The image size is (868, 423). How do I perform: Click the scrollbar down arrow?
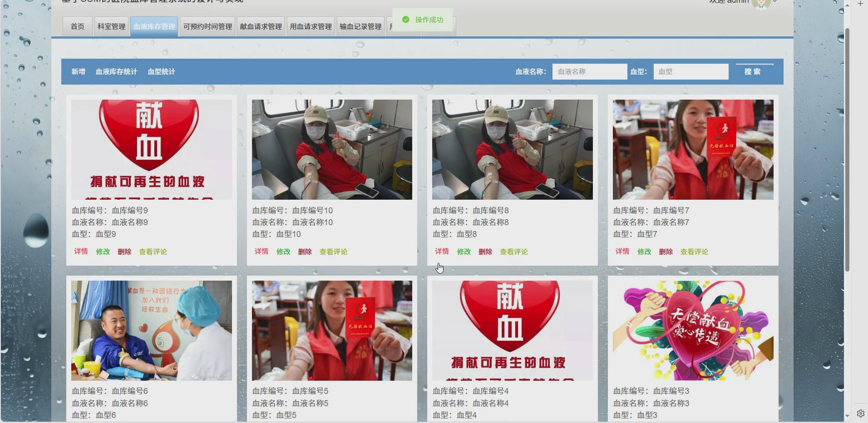point(847,416)
